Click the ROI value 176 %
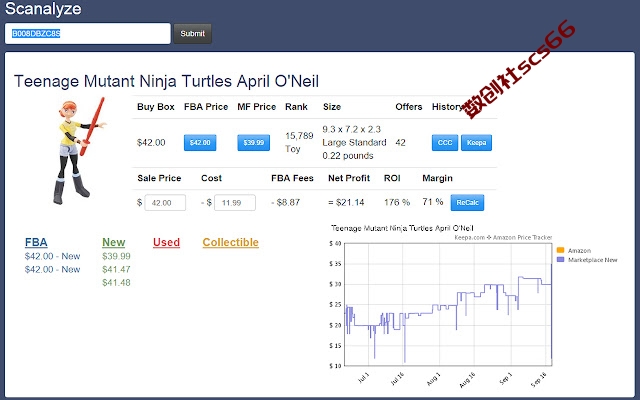 click(x=397, y=202)
